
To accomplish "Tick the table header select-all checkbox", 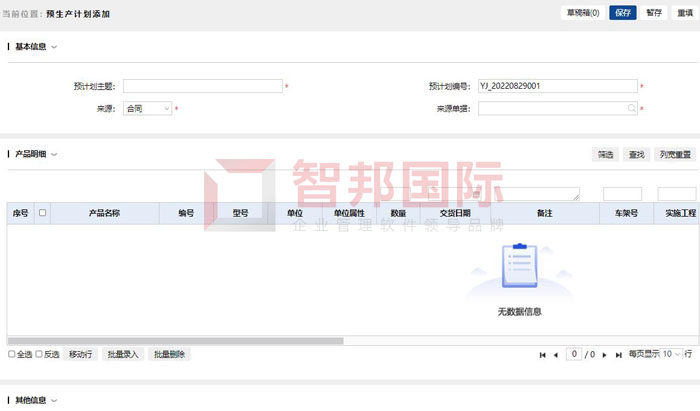I will click(x=42, y=213).
